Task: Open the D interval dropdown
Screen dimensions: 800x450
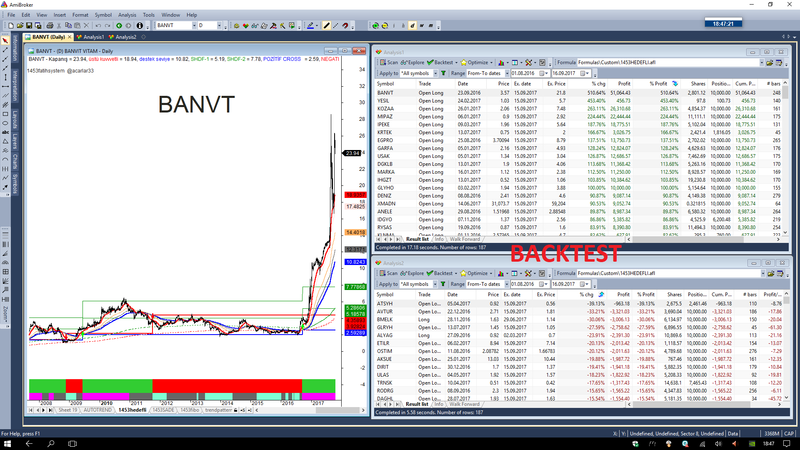Action: [219, 26]
